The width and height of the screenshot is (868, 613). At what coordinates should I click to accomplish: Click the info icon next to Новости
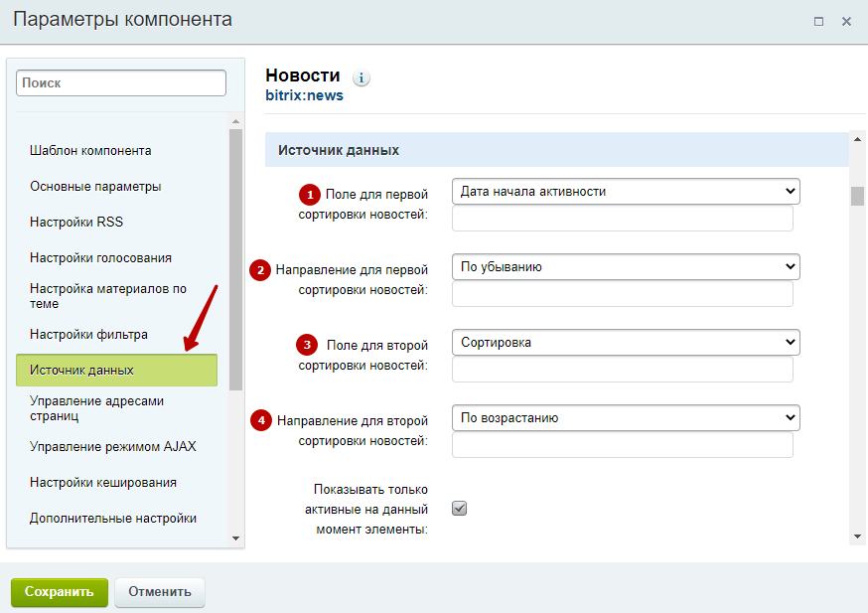362,78
